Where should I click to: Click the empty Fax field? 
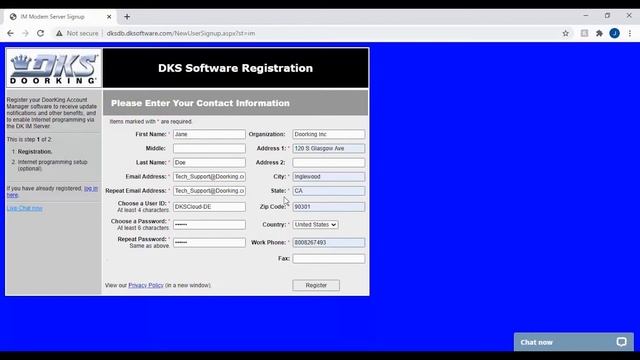tap(329, 259)
